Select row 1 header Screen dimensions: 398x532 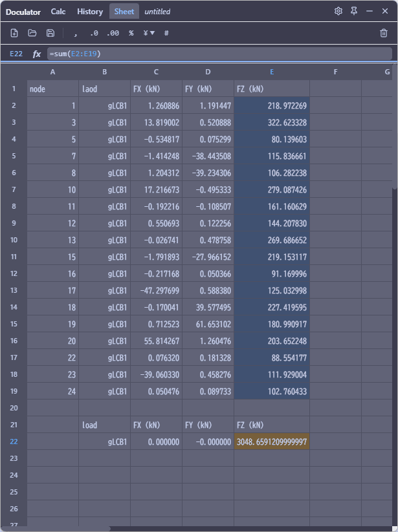tap(14, 89)
